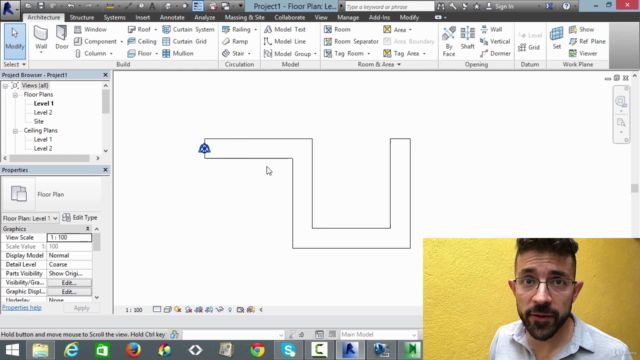
Task: Pick the Column tool
Action: [91, 53]
